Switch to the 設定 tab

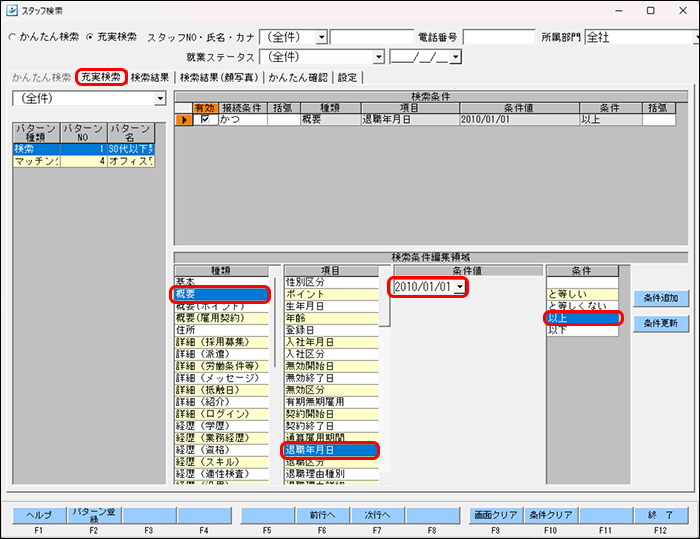(x=347, y=78)
